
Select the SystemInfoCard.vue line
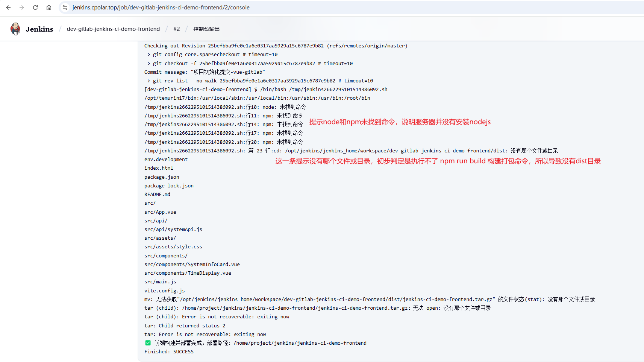(x=192, y=265)
